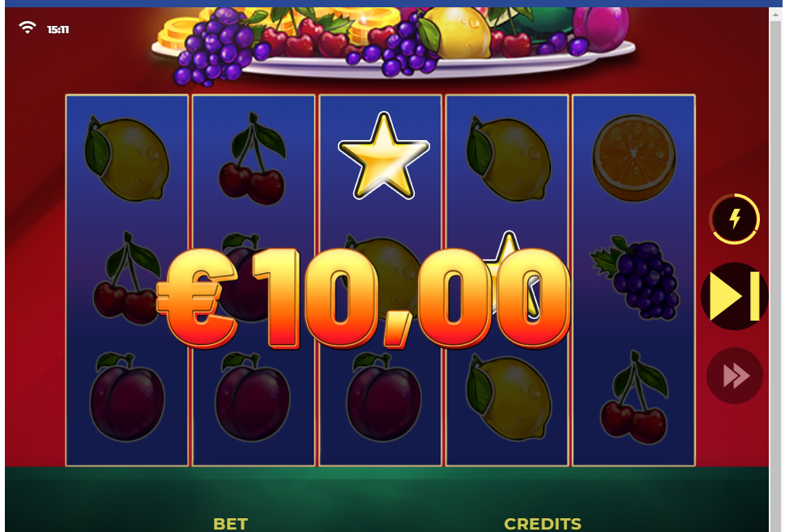Click the 15:11 clock display

[58, 29]
